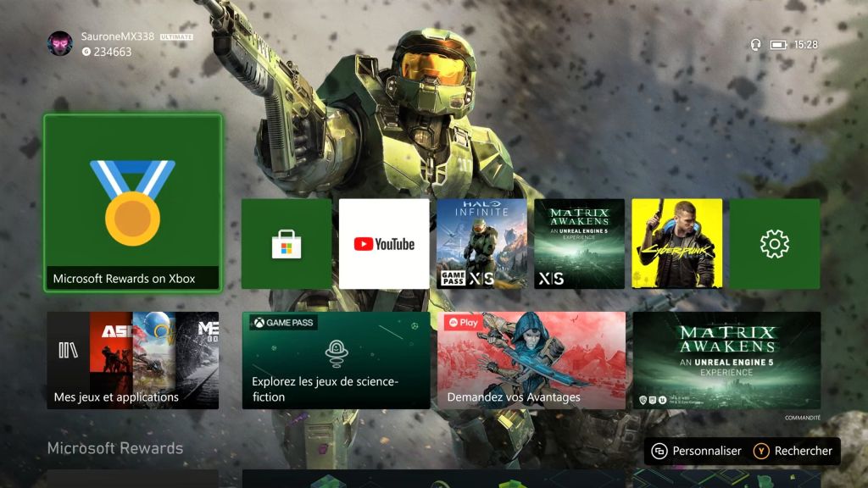
Task: Click the EA Play badge
Action: (x=464, y=323)
